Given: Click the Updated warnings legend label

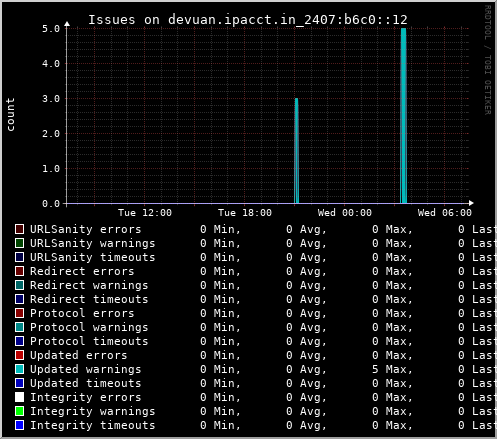Looking at the screenshot, I should [86, 369].
